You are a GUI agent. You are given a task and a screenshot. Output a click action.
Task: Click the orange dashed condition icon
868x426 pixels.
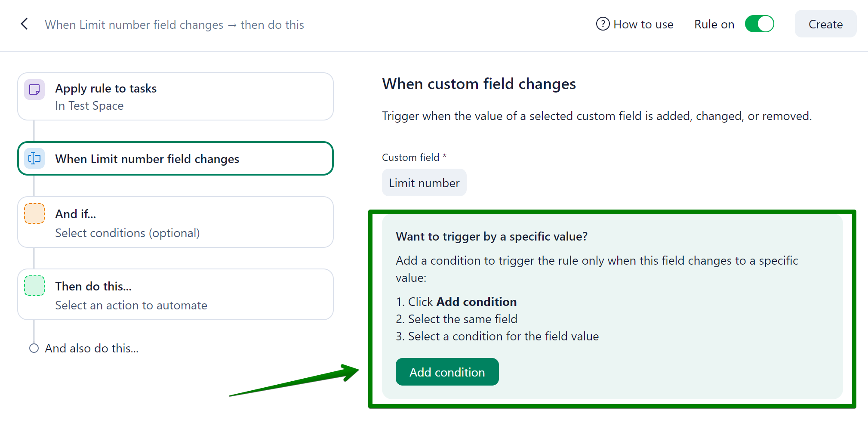tap(34, 213)
